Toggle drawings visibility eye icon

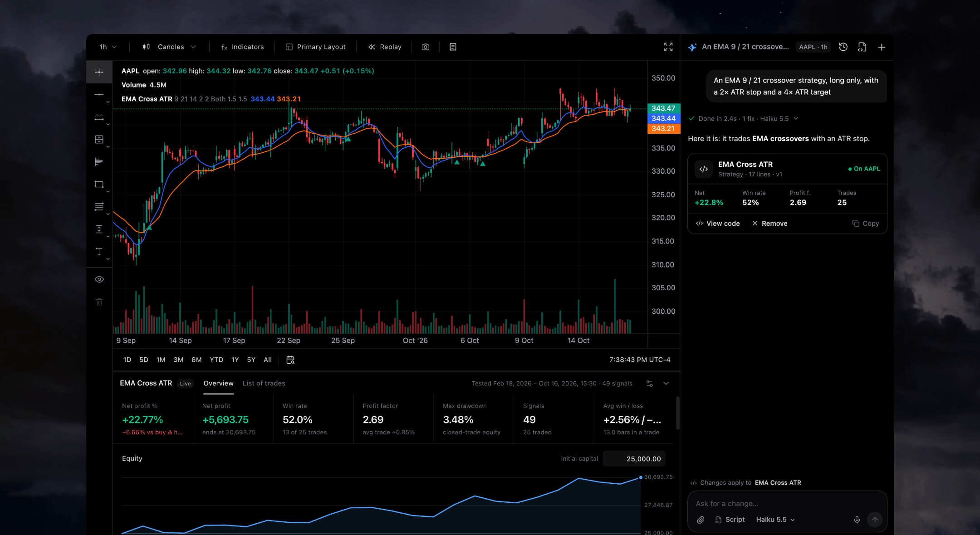[x=99, y=279]
